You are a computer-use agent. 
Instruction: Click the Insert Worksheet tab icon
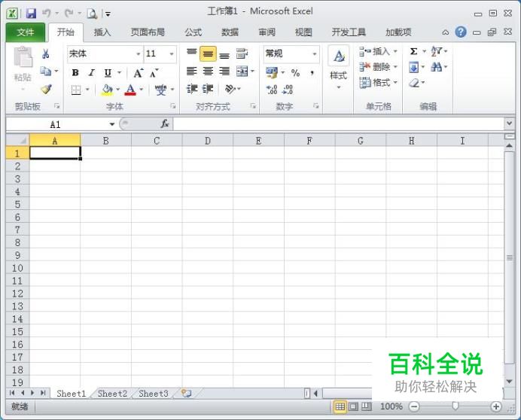(x=187, y=394)
